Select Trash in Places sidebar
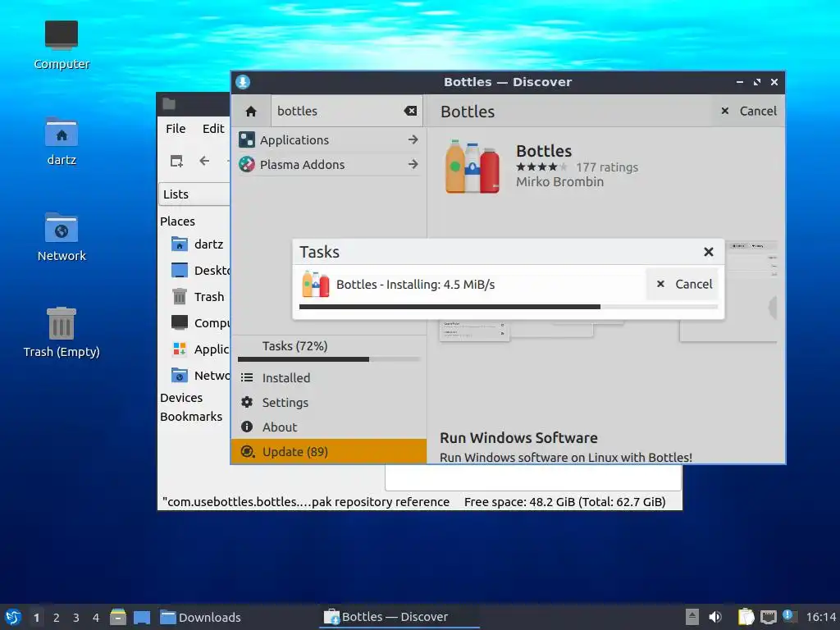 pos(197,297)
